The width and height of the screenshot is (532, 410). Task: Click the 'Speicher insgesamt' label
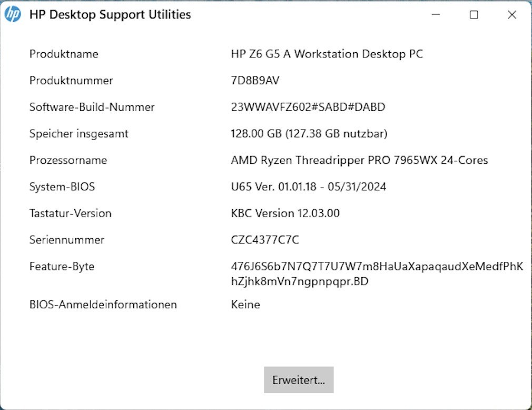tap(79, 134)
